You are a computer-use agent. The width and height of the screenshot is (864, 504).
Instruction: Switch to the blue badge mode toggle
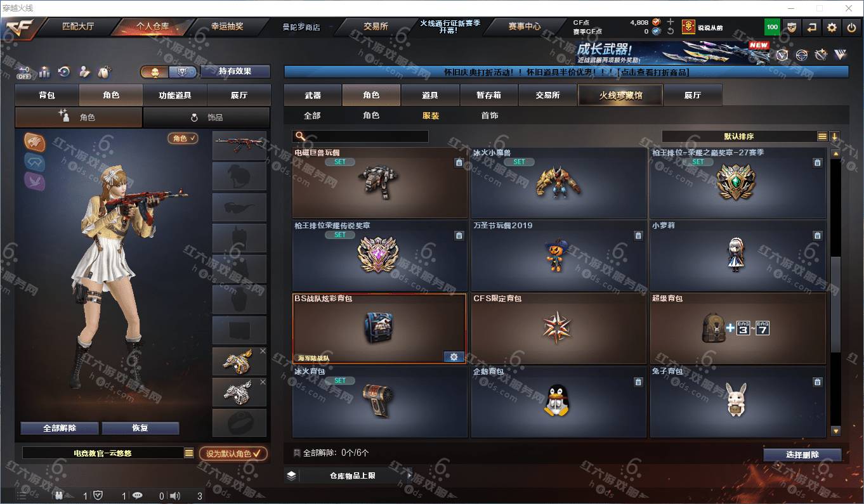pos(184,72)
